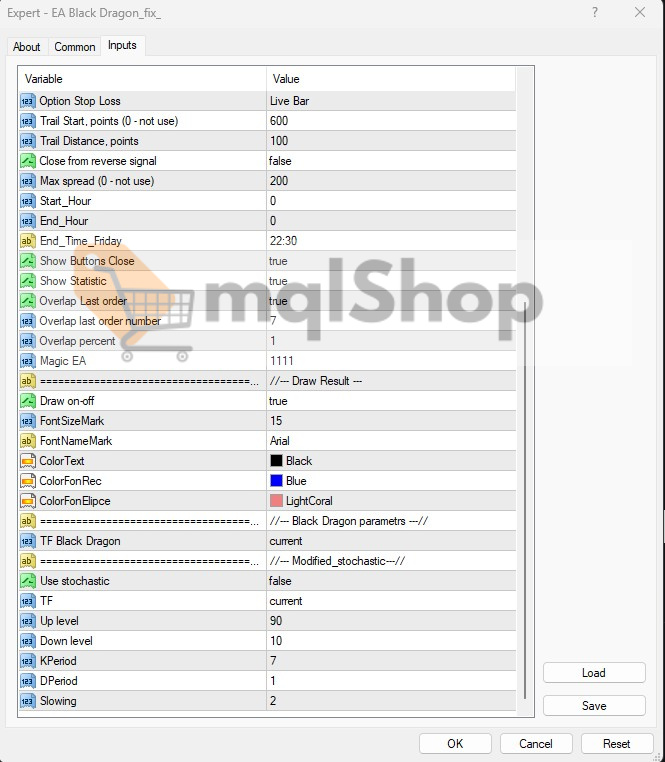Open the FontNameMark 'Arial' value field
This screenshot has width=665, height=762.
390,441
